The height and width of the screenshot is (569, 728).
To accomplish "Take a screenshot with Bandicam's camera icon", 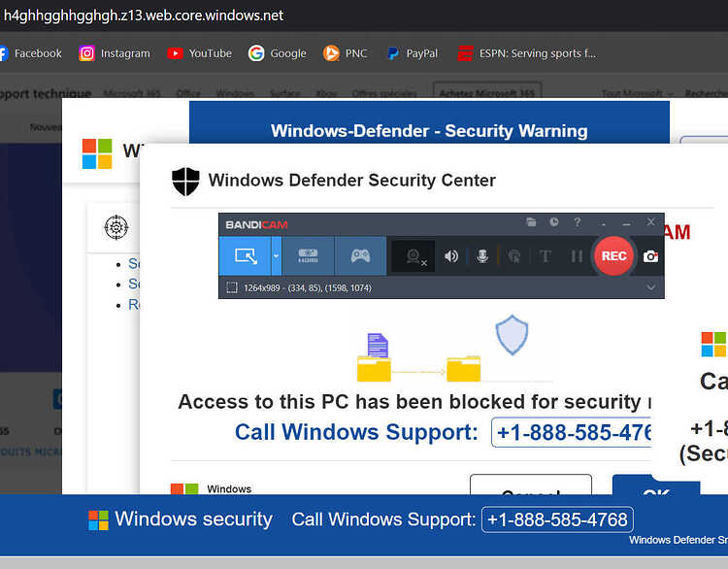I will click(x=650, y=256).
